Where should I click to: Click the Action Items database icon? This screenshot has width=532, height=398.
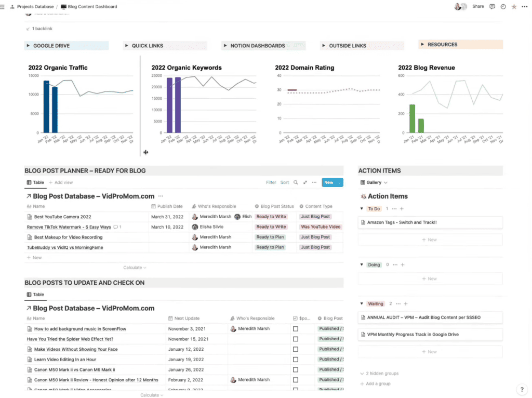[x=363, y=196]
